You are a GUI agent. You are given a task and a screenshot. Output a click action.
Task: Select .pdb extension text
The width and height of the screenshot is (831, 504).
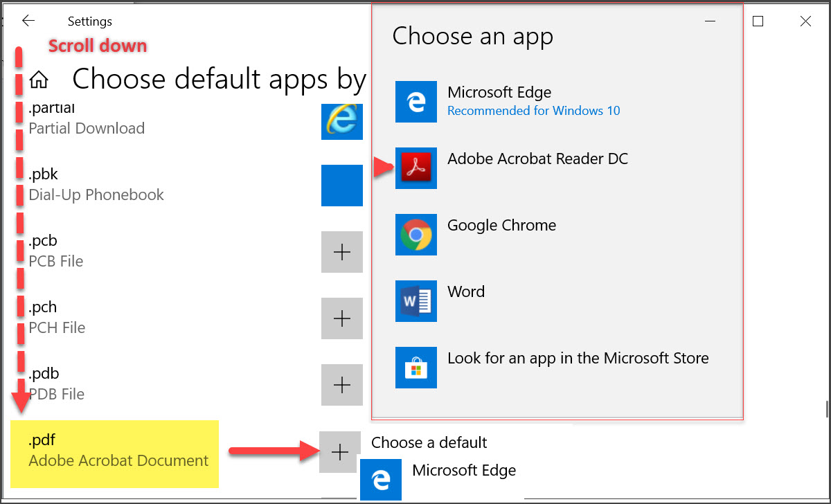click(x=44, y=374)
